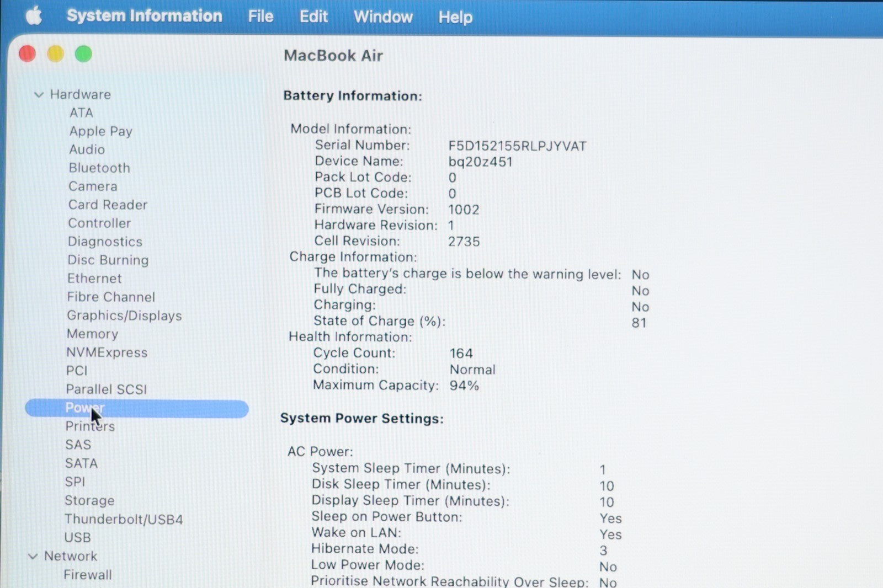Open the Edit menu
Screen dimensions: 883x588
pyautogui.click(x=313, y=17)
